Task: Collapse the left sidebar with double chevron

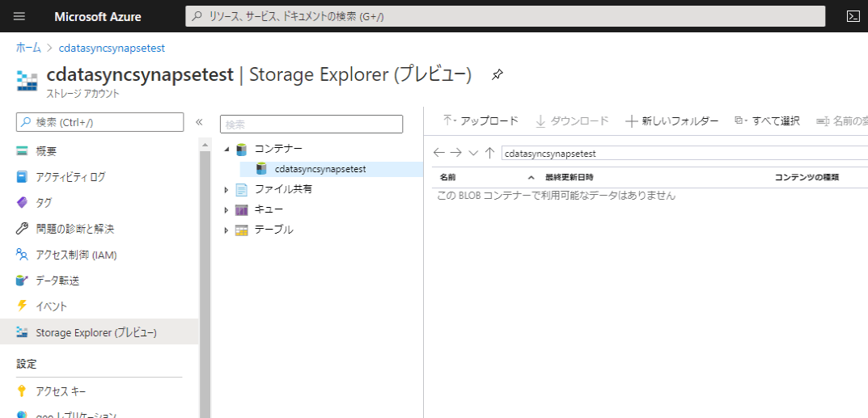Action: (199, 122)
